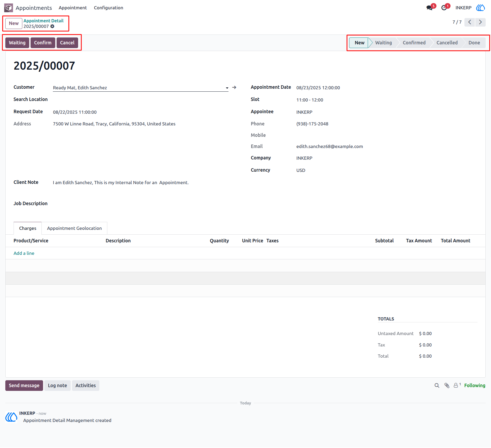Open the Configuration menu
This screenshot has height=448, width=491.
tap(108, 8)
